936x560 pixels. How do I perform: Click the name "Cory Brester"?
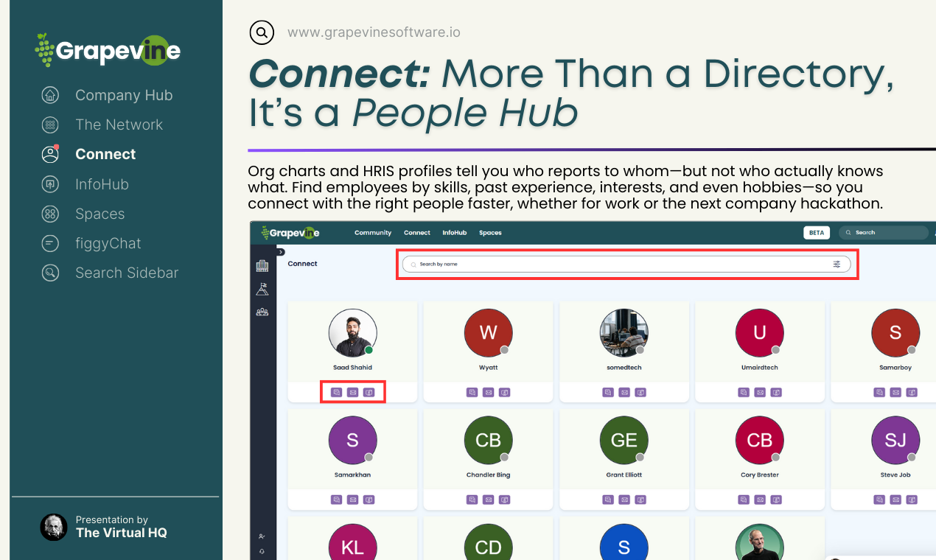coord(760,475)
